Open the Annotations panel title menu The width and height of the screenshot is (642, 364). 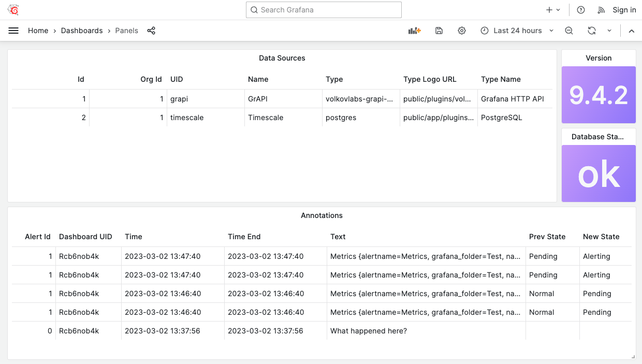322,215
